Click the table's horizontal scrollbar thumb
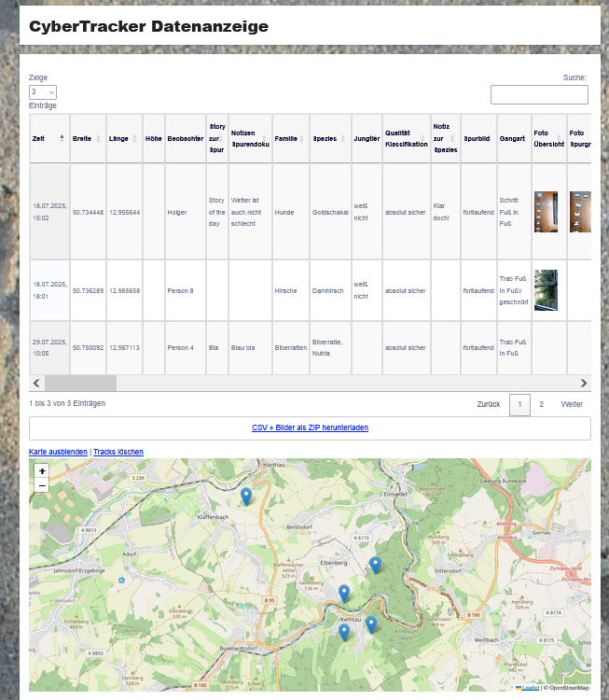Image resolution: width=609 pixels, height=700 pixels. click(80, 383)
